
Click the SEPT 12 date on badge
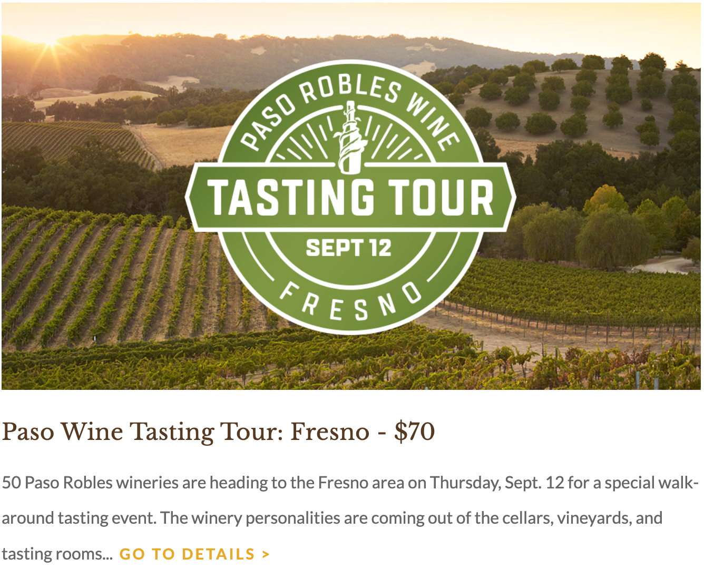[x=349, y=248]
